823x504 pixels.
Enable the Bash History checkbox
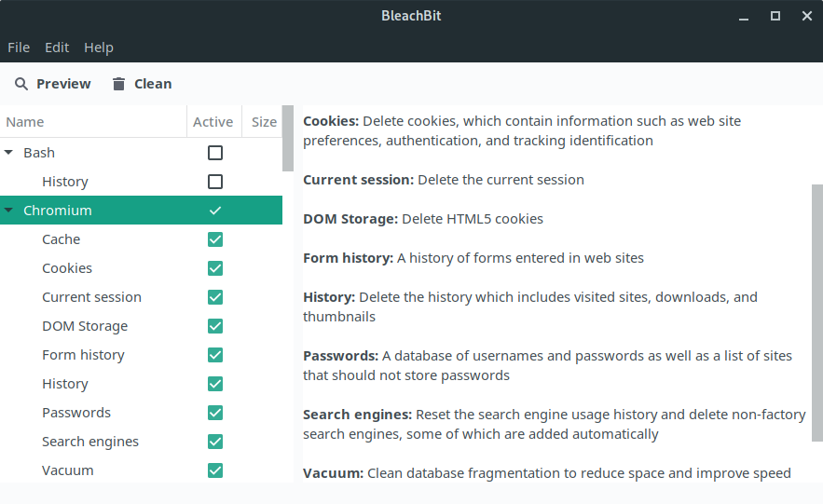pyautogui.click(x=215, y=182)
